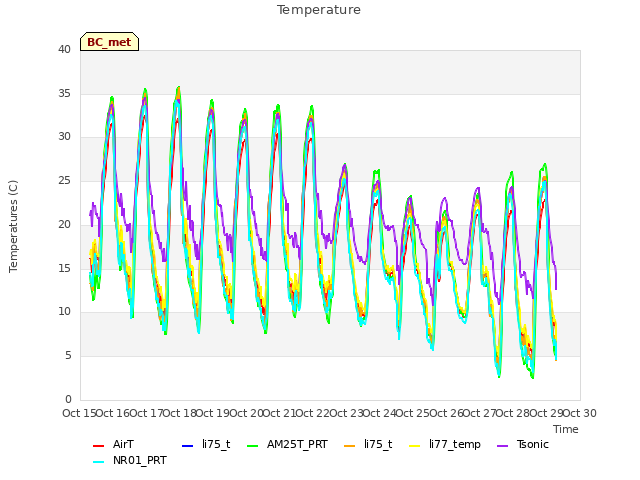Click the Time axis label
The height and width of the screenshot is (480, 640).
(566, 429)
